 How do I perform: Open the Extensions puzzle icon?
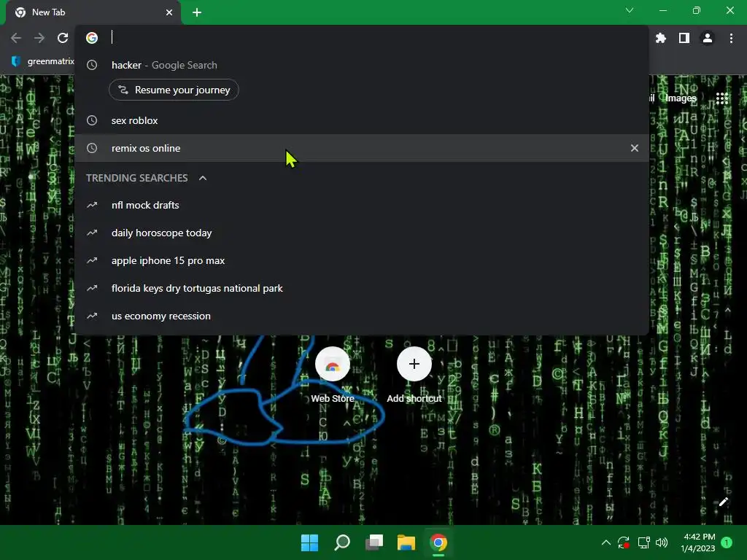(x=661, y=38)
